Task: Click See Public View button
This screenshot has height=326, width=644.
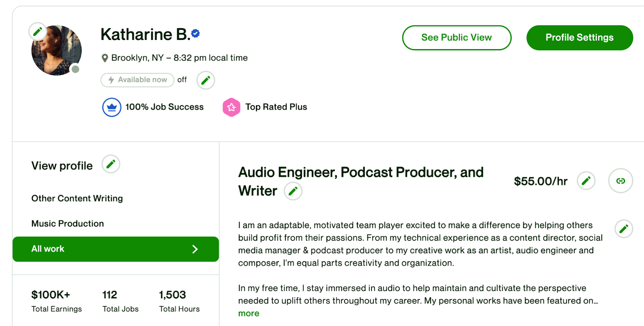Action: pos(457,37)
